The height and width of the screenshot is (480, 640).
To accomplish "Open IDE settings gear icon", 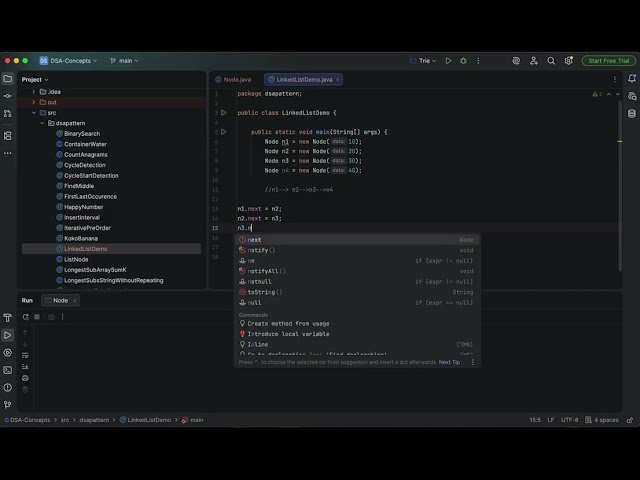I will pyautogui.click(x=569, y=61).
